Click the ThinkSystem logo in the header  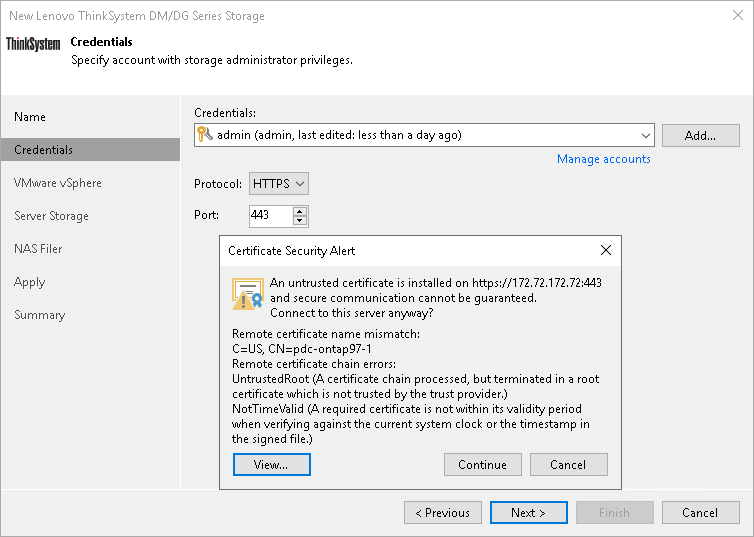coord(33,44)
